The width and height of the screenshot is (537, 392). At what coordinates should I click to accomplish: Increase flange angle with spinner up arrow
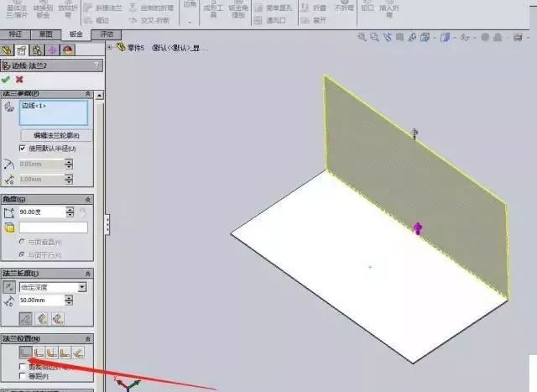[x=69, y=209]
